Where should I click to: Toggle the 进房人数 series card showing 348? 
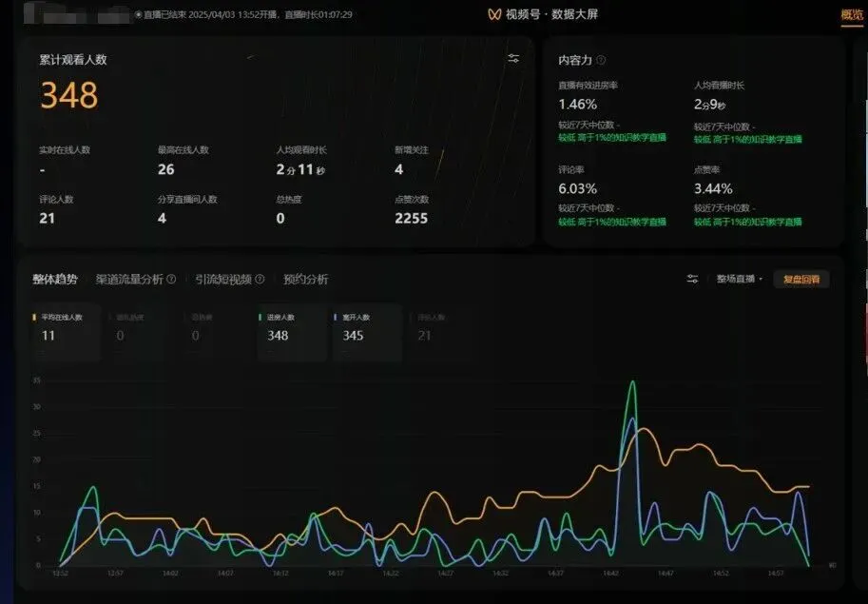click(x=292, y=331)
